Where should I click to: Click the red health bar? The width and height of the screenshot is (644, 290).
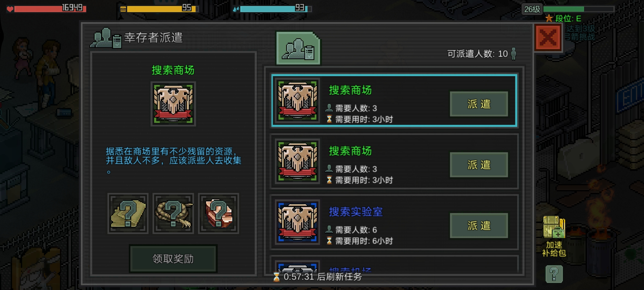(x=50, y=9)
